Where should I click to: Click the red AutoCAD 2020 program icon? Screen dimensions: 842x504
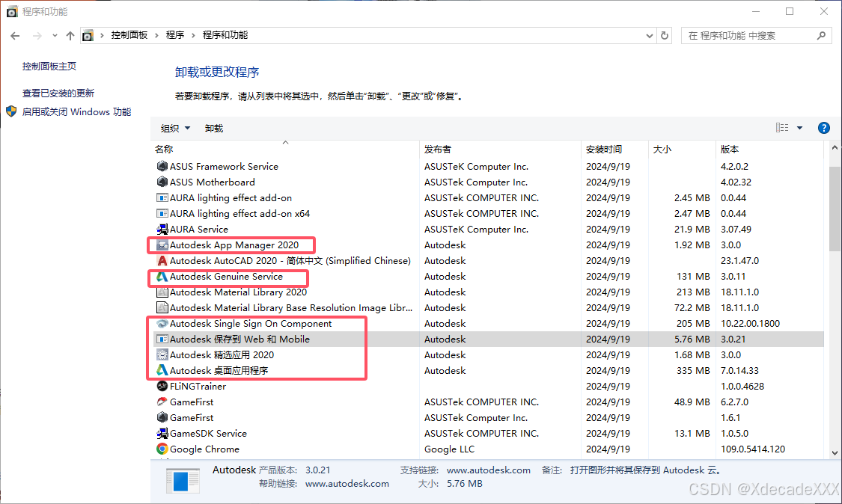(162, 261)
